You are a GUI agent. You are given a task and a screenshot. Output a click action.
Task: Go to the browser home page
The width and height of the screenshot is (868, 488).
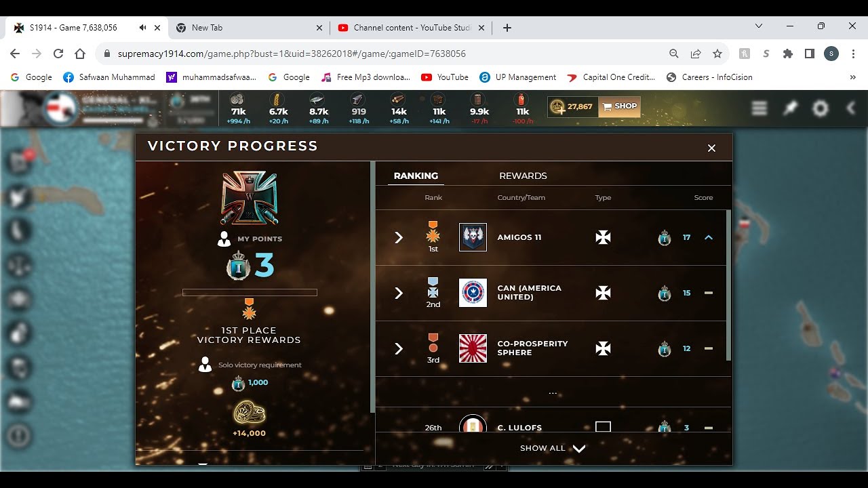click(x=80, y=54)
